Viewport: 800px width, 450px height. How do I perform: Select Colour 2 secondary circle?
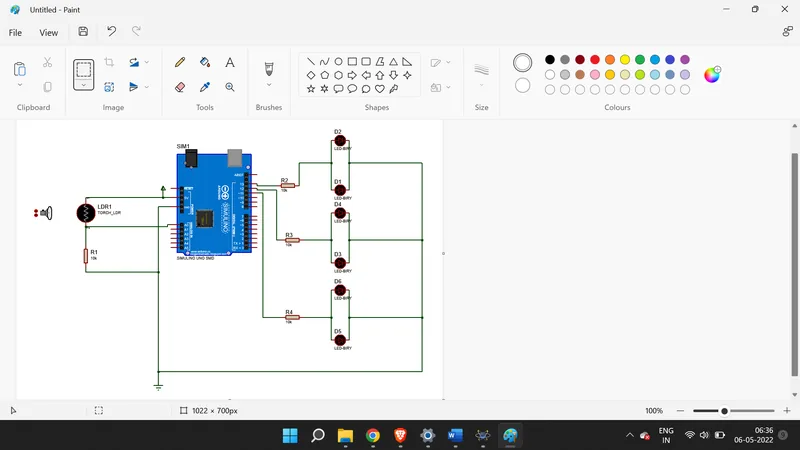tap(522, 85)
